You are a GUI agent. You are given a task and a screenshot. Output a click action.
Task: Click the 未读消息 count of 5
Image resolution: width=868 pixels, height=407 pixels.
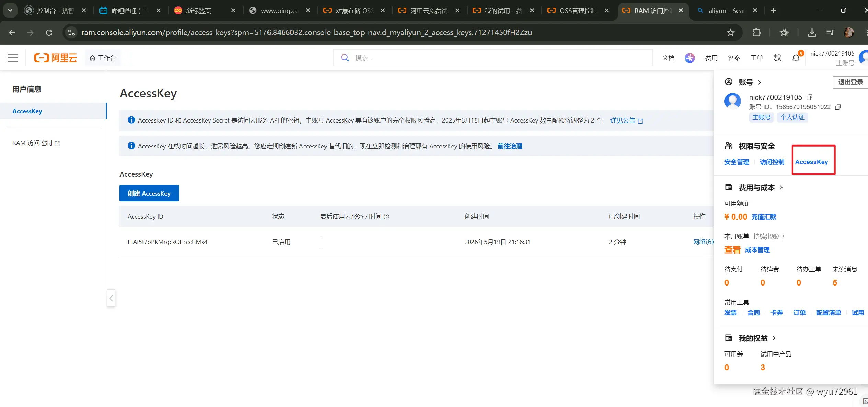coord(835,283)
